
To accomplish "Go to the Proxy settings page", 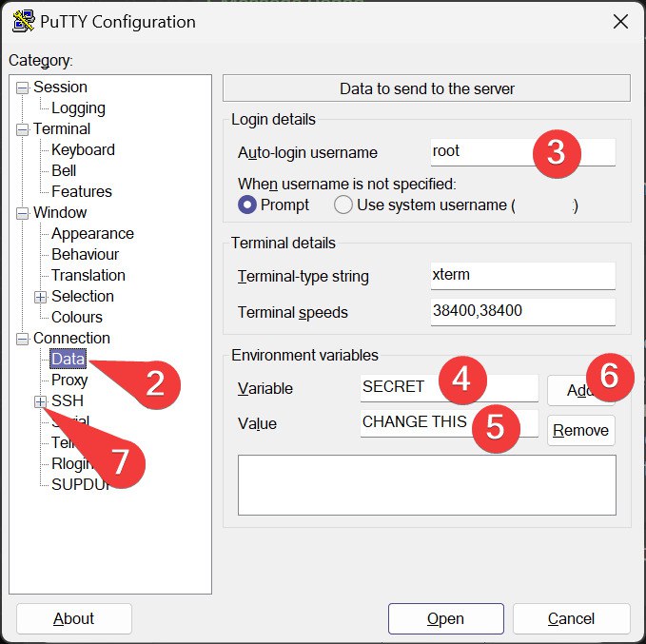I will point(69,381).
